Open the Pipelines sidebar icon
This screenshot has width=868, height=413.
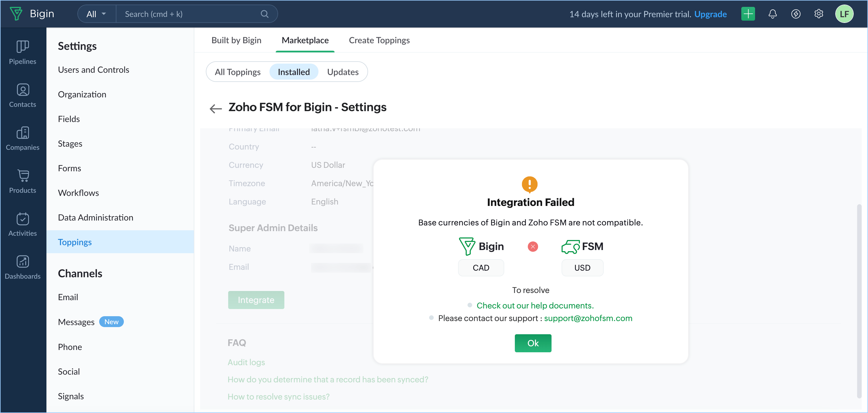point(23,52)
